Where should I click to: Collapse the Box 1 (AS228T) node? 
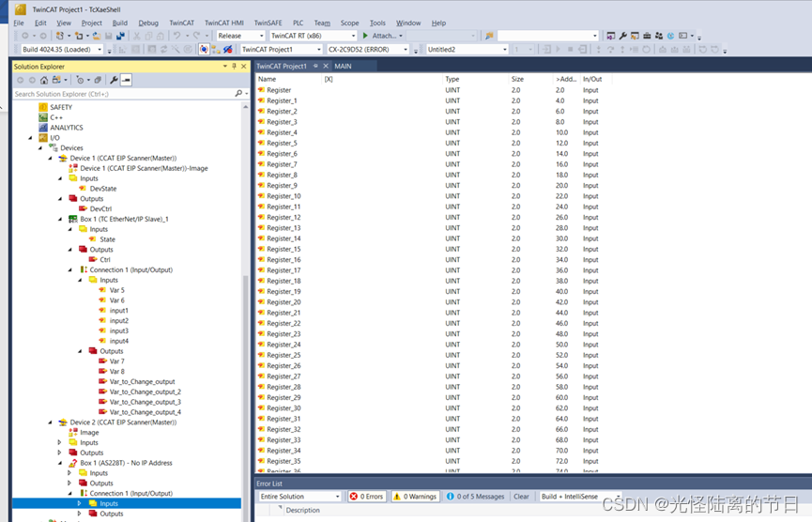click(60, 463)
